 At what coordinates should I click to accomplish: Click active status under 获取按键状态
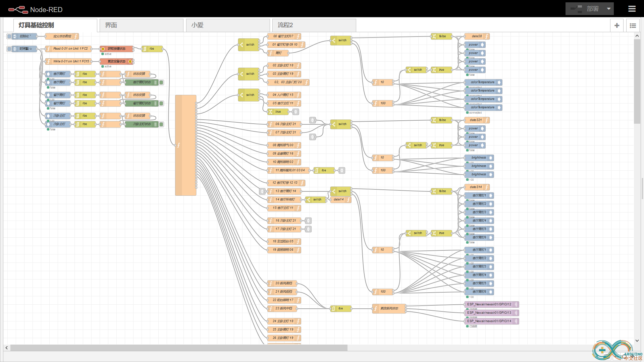[107, 54]
